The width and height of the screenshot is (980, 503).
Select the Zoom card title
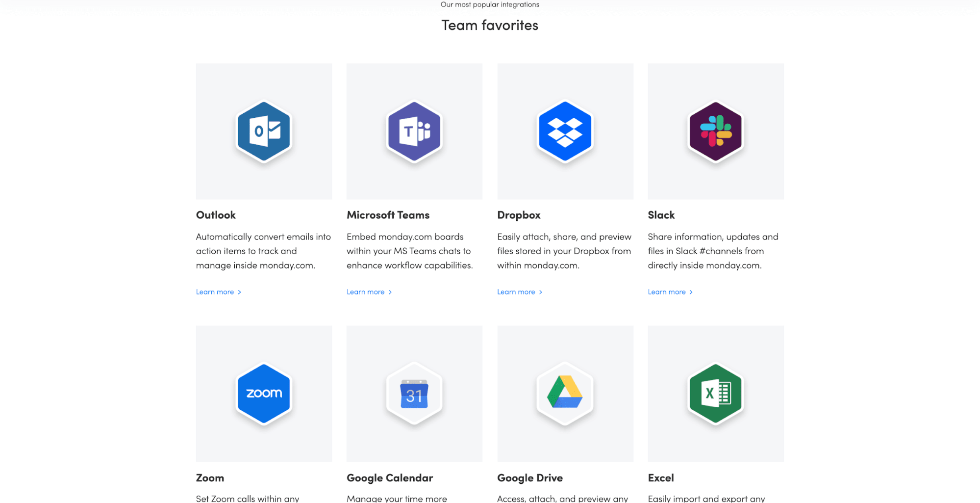tap(210, 478)
